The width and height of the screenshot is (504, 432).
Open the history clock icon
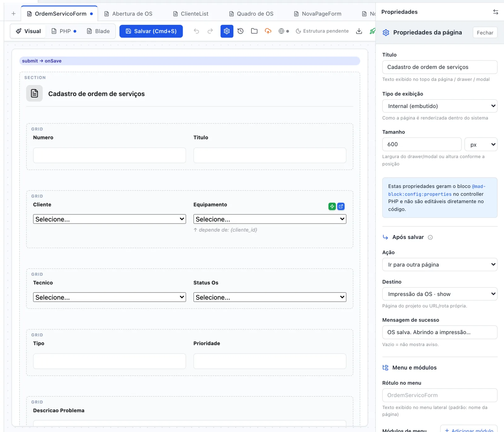[241, 31]
